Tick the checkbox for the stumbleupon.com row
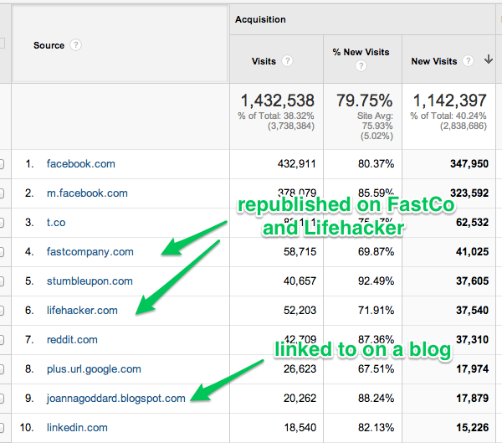This screenshot has height=448, width=502. pos(2,281)
